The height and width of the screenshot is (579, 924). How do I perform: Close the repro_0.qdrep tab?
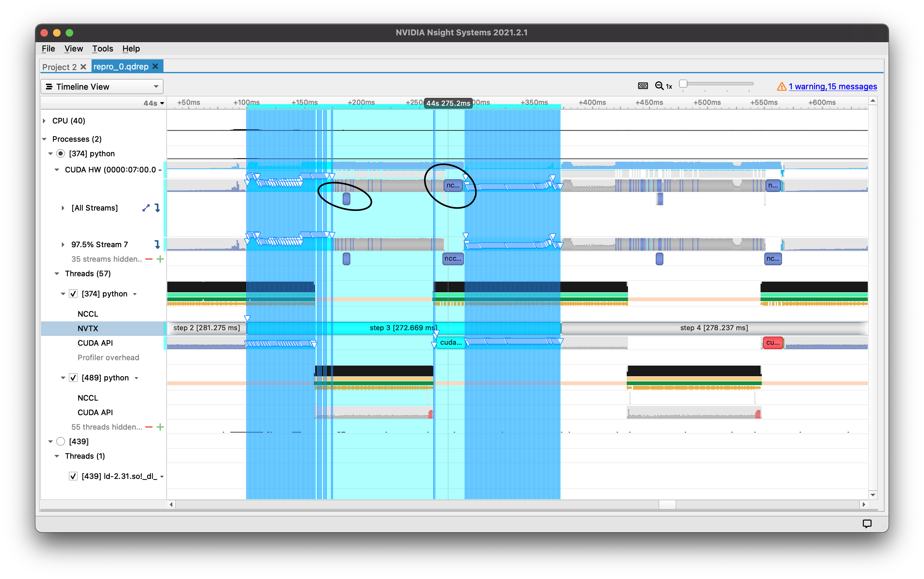(155, 66)
